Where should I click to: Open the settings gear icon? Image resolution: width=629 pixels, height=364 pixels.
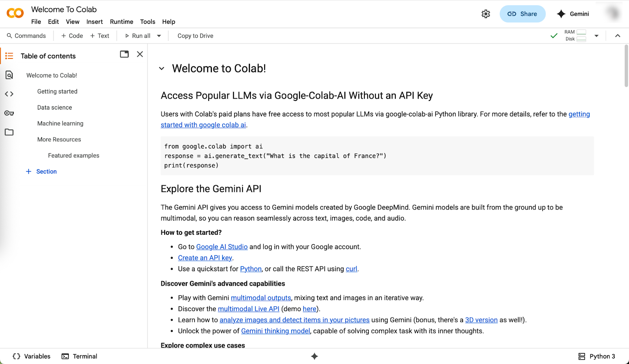coord(486,14)
